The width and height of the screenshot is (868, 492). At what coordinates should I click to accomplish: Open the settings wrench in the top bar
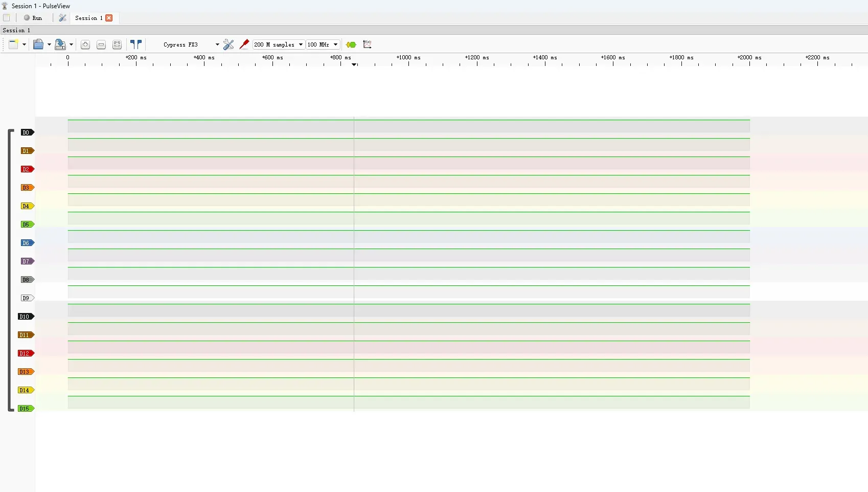62,18
